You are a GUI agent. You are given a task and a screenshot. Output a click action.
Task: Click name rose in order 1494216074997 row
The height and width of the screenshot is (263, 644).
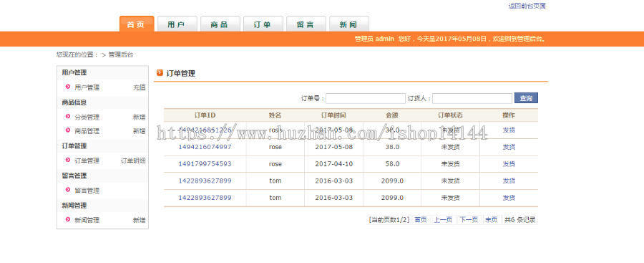pyautogui.click(x=275, y=147)
